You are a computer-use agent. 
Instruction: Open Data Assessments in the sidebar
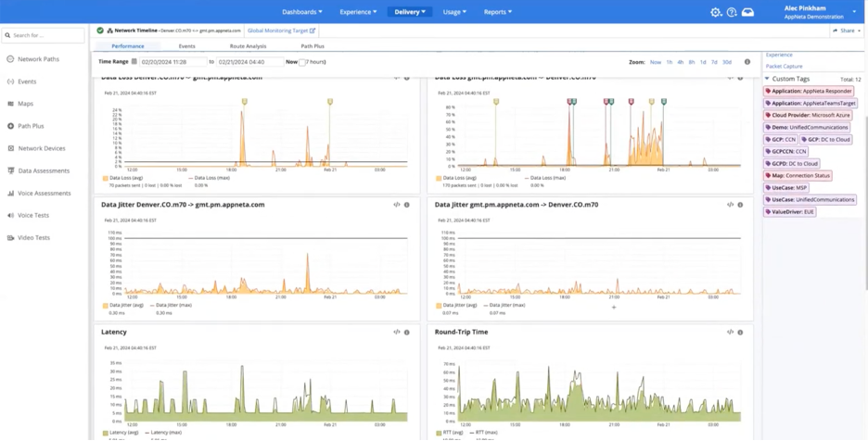pos(38,171)
